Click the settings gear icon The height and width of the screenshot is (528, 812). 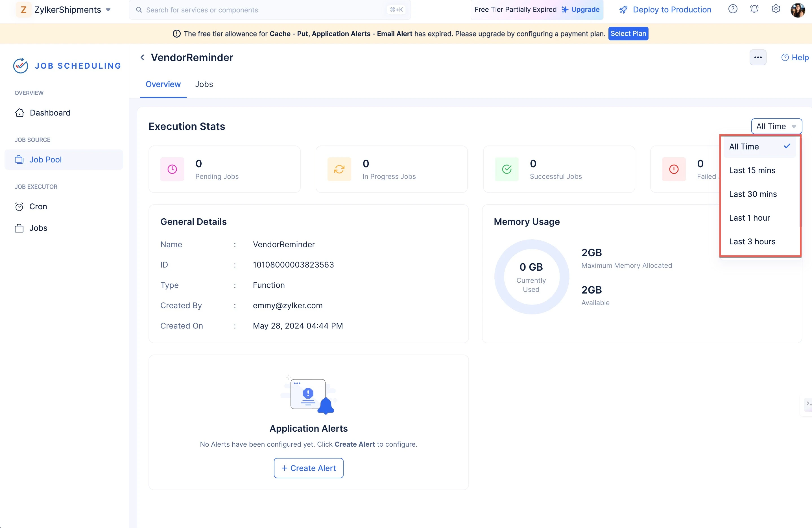(776, 9)
